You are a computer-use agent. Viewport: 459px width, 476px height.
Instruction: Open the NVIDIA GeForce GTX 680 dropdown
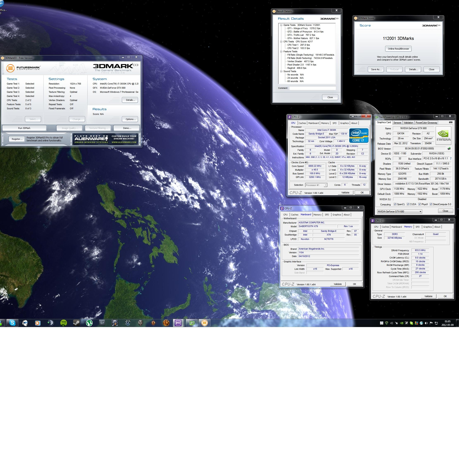pos(399,212)
